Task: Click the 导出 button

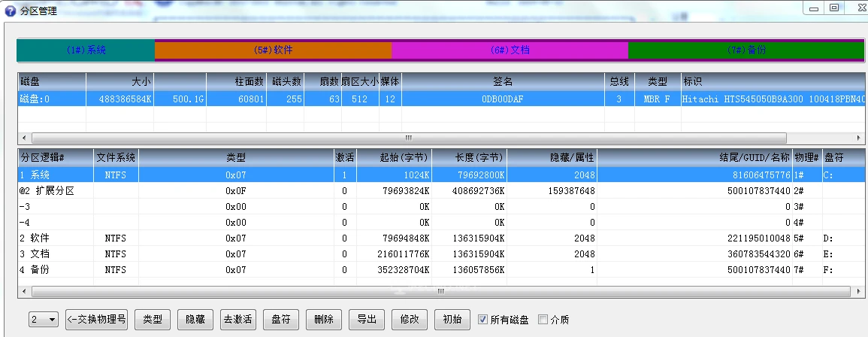Action: click(x=367, y=319)
